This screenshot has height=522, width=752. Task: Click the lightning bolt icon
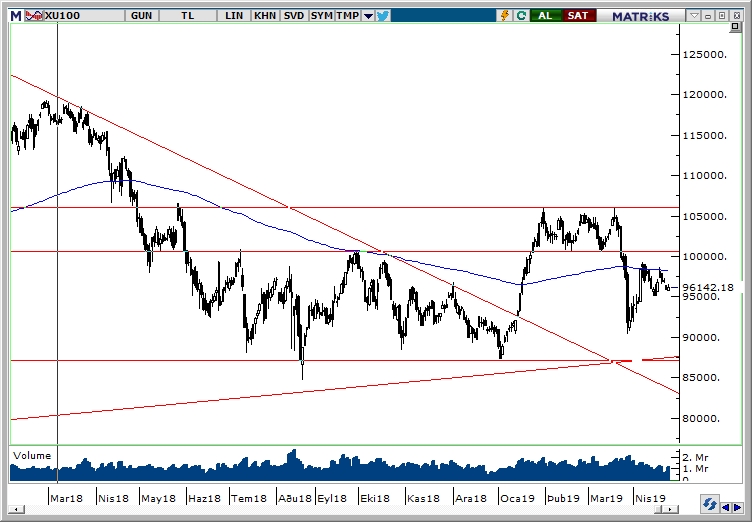tap(505, 16)
